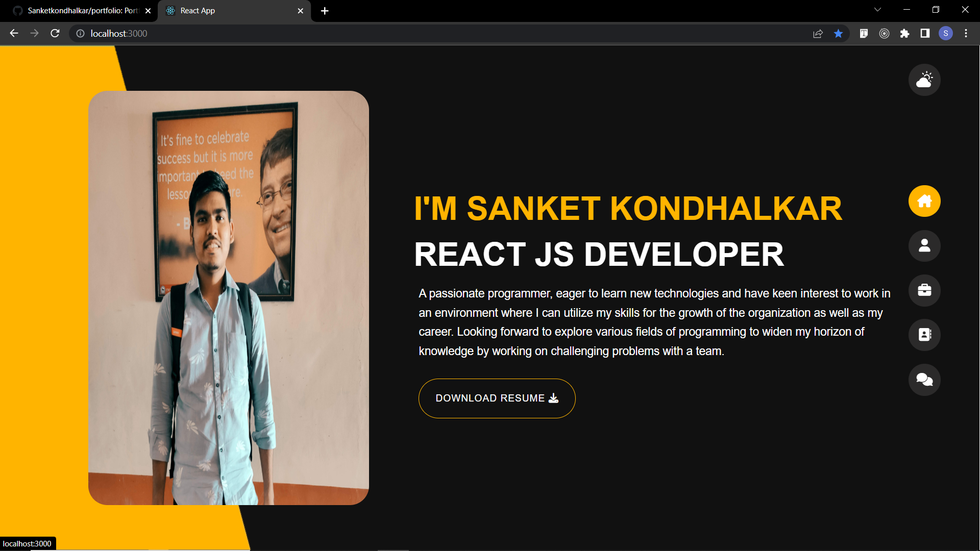Open the Contact card icon in sidebar

point(924,335)
